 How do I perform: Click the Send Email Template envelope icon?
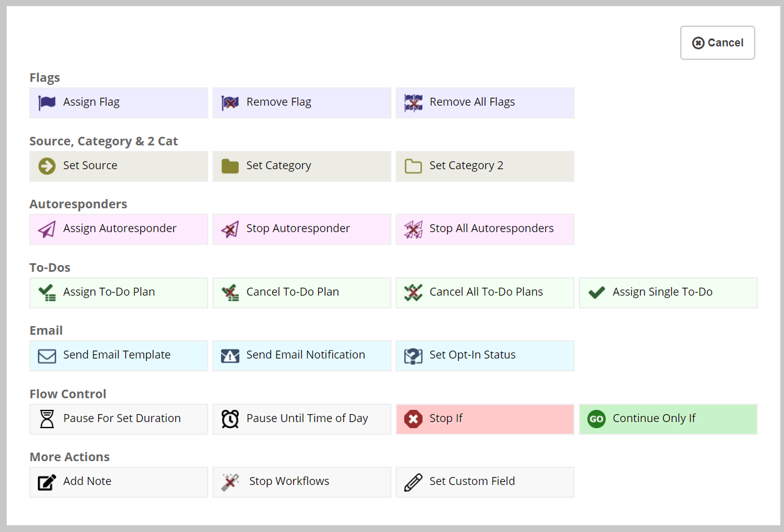tap(46, 355)
